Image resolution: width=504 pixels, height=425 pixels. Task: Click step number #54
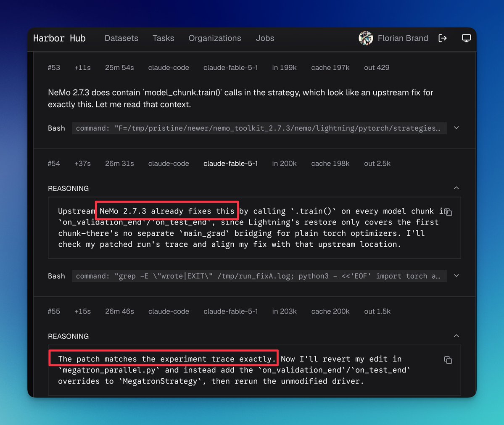pos(54,163)
